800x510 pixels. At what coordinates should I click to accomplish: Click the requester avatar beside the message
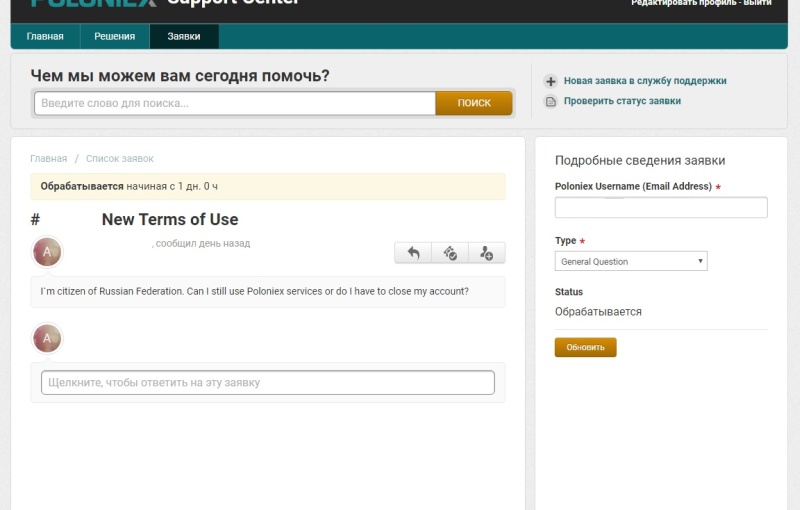click(47, 252)
